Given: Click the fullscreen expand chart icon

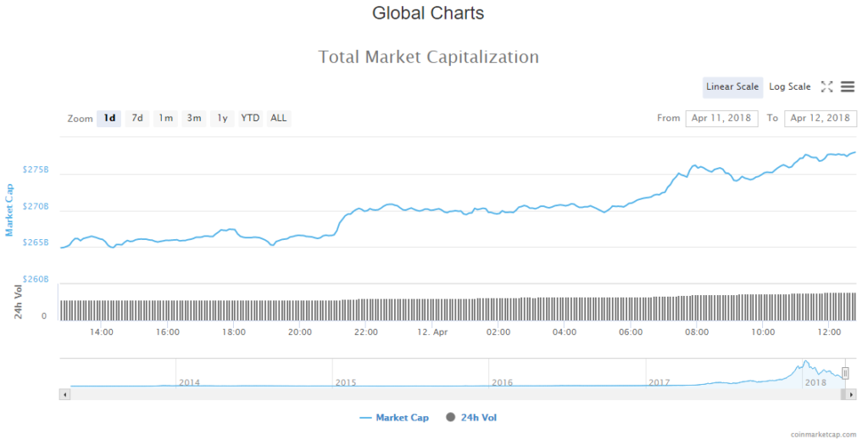Looking at the screenshot, I should tap(827, 86).
